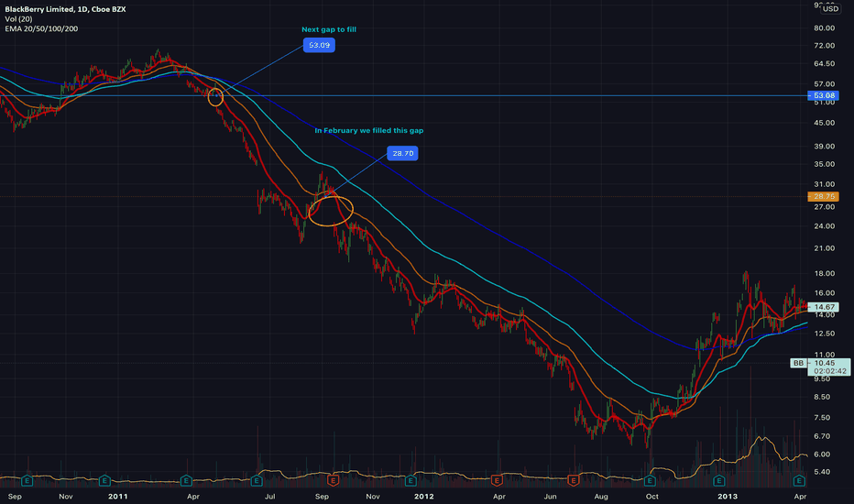The height and width of the screenshot is (504, 854).
Task: Select the 'Next gap to fill' annotation
Action: pyautogui.click(x=329, y=29)
